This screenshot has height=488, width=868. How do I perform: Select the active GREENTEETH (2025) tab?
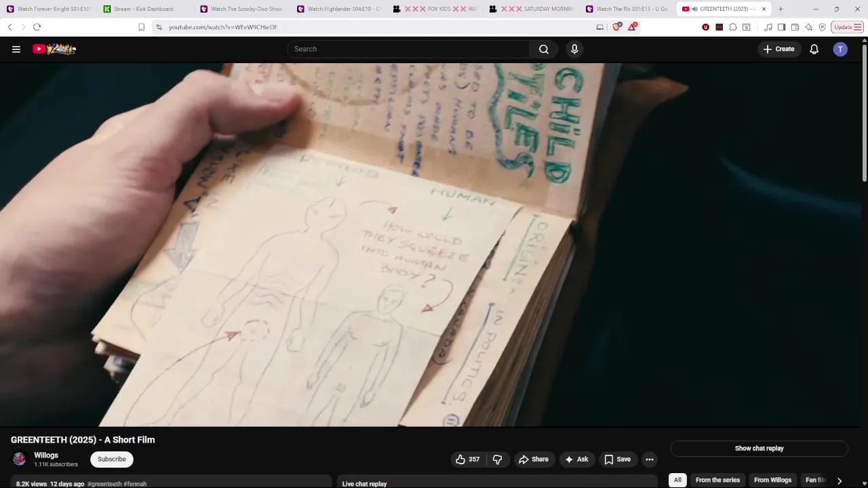(x=724, y=9)
